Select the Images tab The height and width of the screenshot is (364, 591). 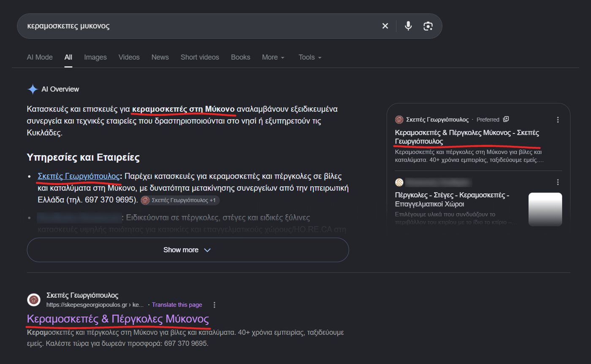pos(95,57)
